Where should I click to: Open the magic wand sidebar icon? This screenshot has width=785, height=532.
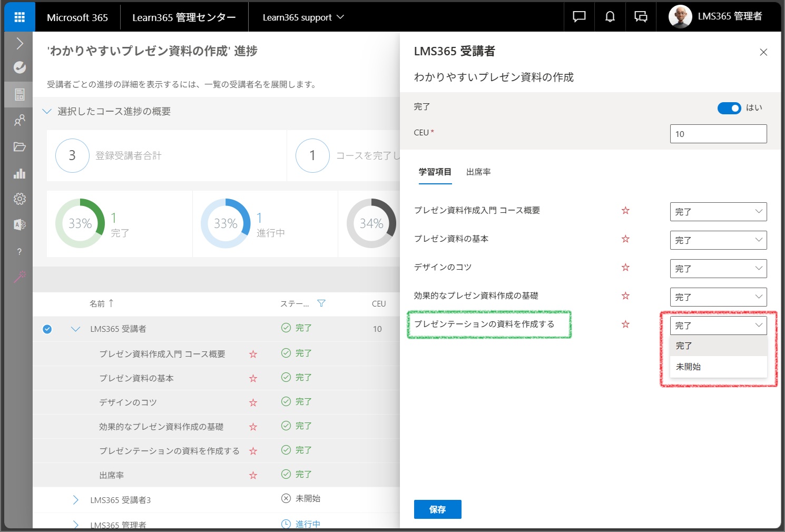[19, 277]
